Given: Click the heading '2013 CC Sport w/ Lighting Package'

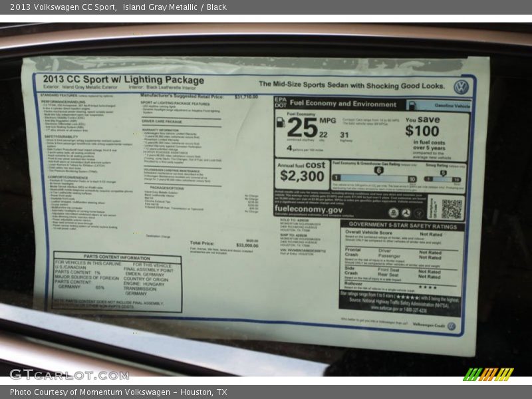Looking at the screenshot, I should pyautogui.click(x=124, y=79).
